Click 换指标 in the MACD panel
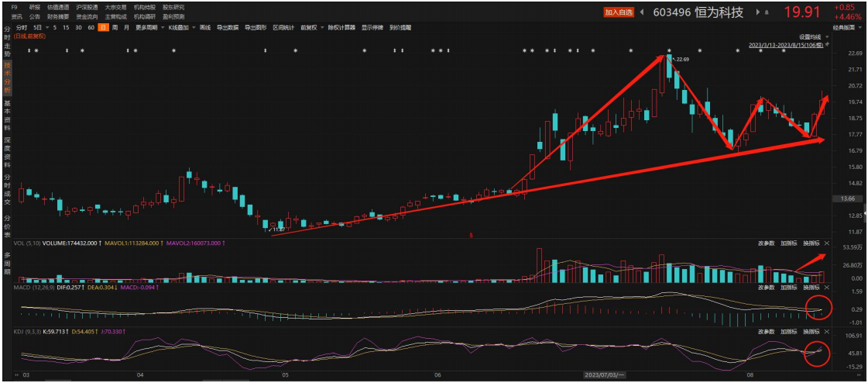The width and height of the screenshot is (868, 383). click(810, 288)
